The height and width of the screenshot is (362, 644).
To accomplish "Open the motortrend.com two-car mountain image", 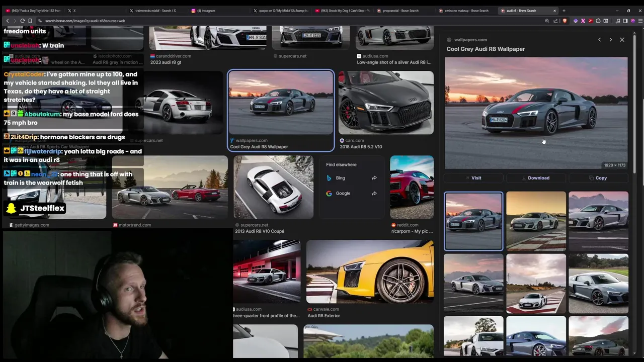I will click(x=170, y=187).
